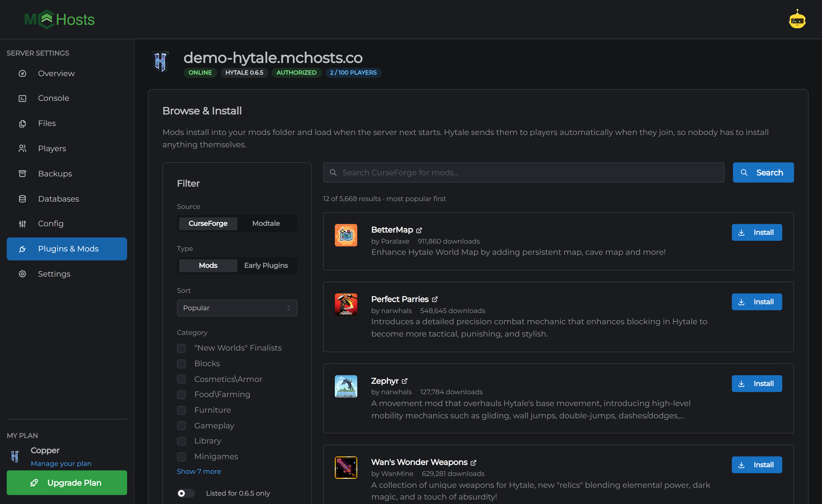Click the Copper plan Hytale icon
The width and height of the screenshot is (822, 504).
[x=15, y=456]
